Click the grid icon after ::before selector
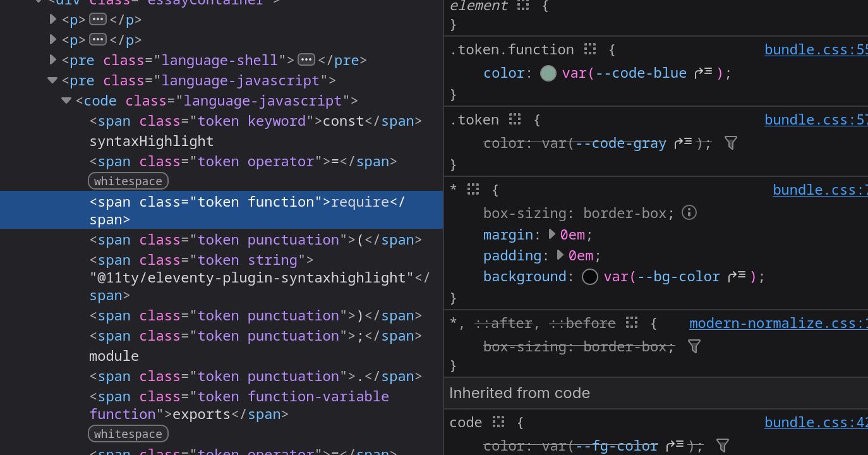The image size is (868, 455). 632,323
